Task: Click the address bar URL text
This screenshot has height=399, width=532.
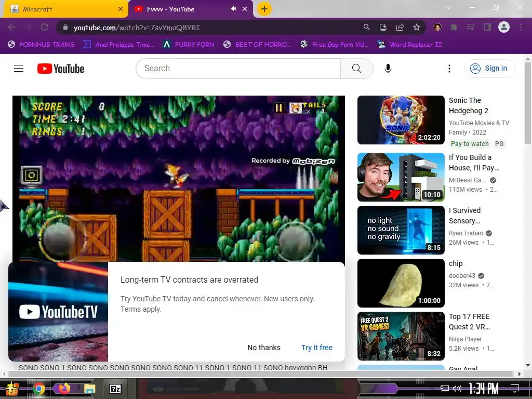Action: [x=137, y=28]
